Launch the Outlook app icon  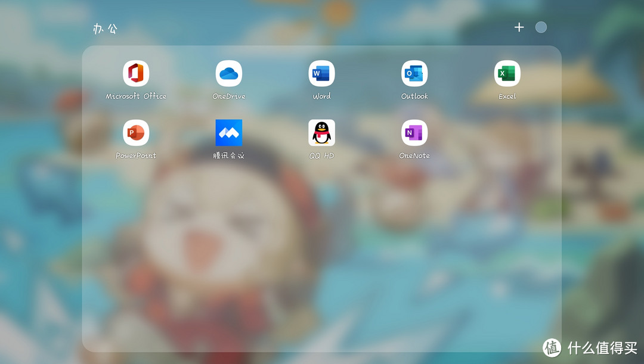[414, 74]
